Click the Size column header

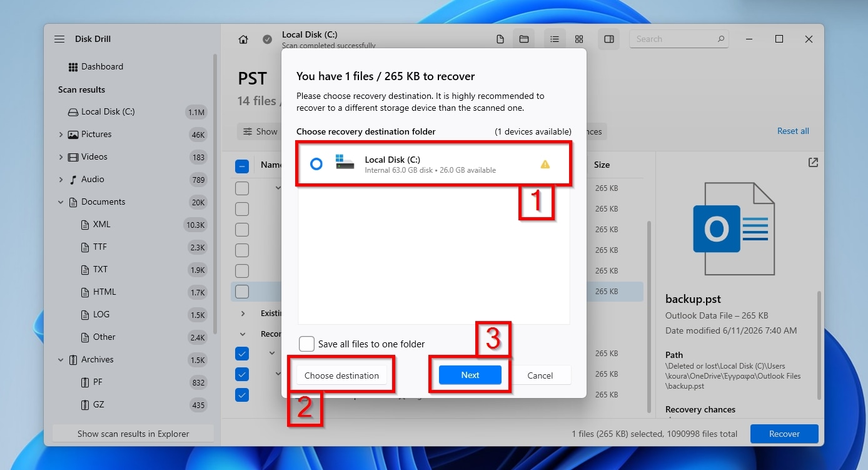(602, 165)
